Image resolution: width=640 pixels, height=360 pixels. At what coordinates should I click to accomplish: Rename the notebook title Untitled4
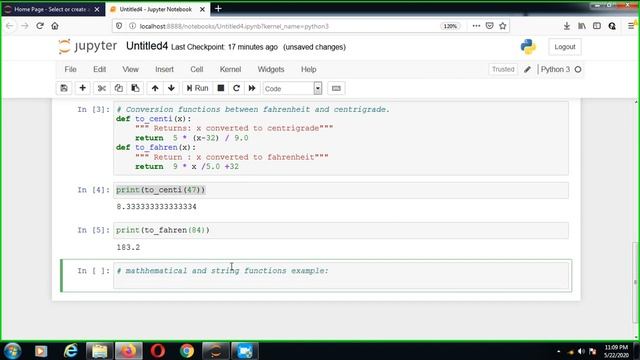(147, 46)
